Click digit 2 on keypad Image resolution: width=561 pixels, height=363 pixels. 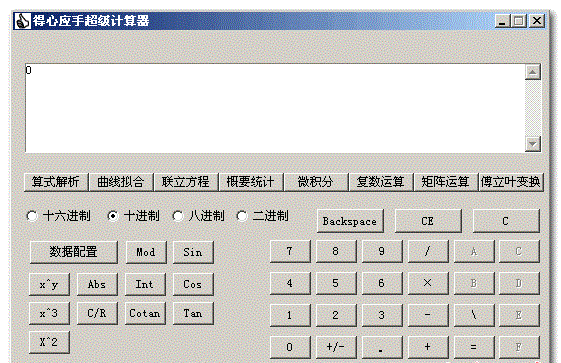336,315
